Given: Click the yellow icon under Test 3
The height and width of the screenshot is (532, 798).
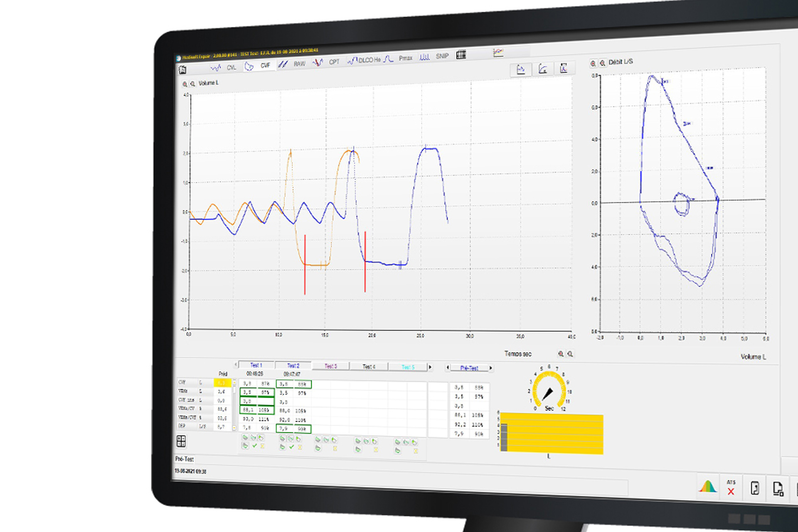Looking at the screenshot, I should click(335, 448).
